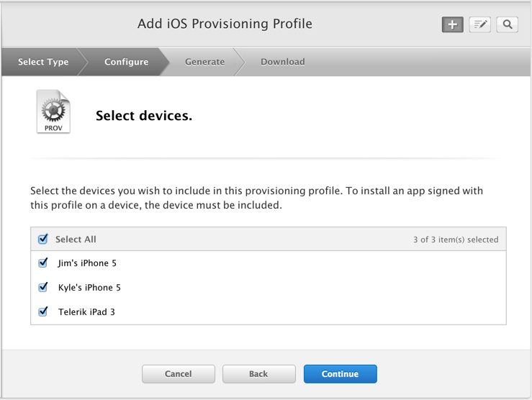Screen dimensions: 532x400
Task: Click the Jim's iPhone 5 label
Action: [87, 263]
